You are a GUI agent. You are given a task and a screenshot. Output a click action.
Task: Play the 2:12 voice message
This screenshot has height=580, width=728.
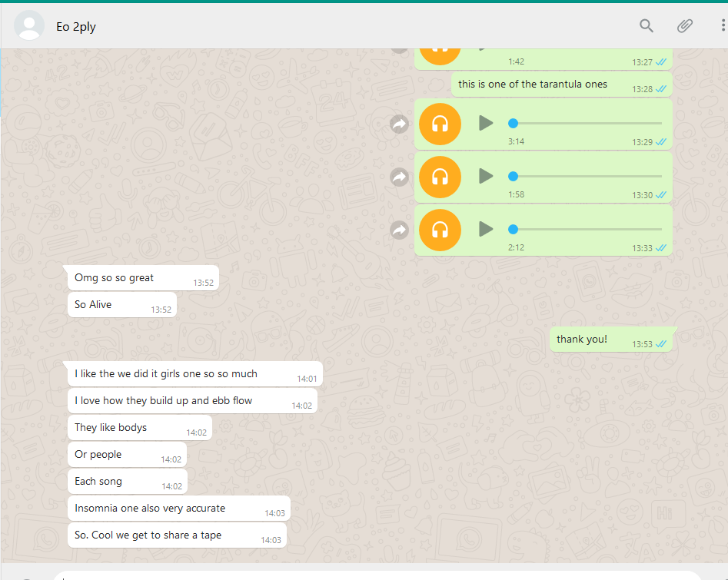pos(486,229)
